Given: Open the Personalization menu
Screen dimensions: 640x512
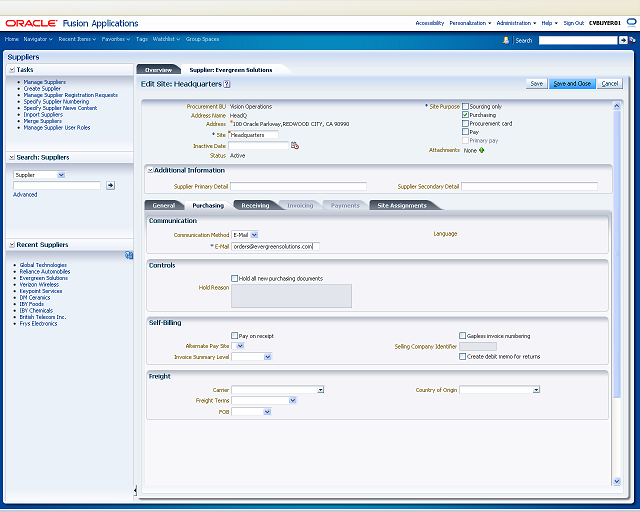Looking at the screenshot, I should point(470,23).
